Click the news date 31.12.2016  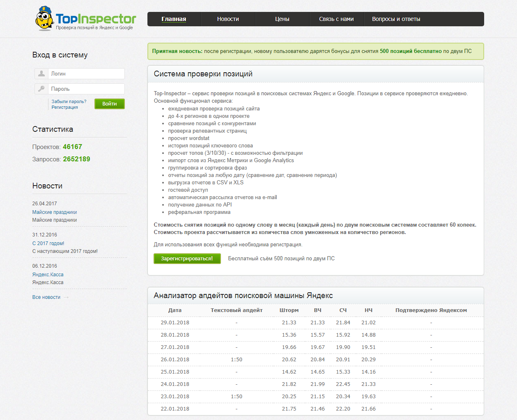coord(45,235)
